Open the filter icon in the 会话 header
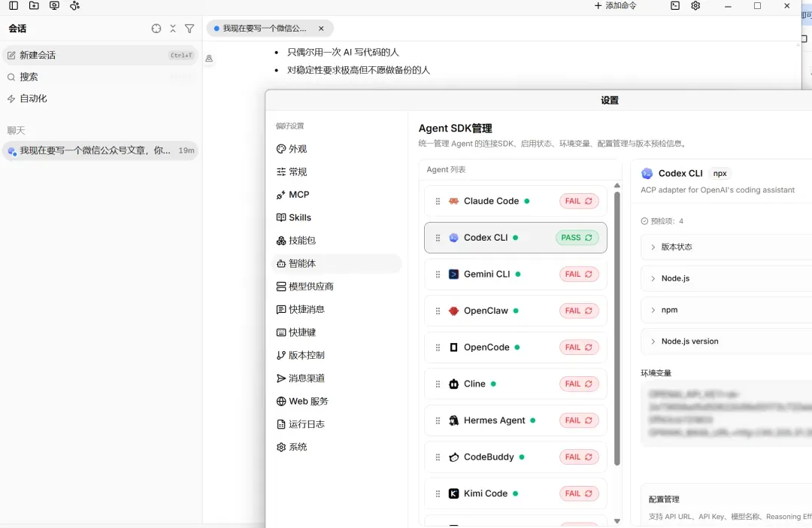 point(189,29)
